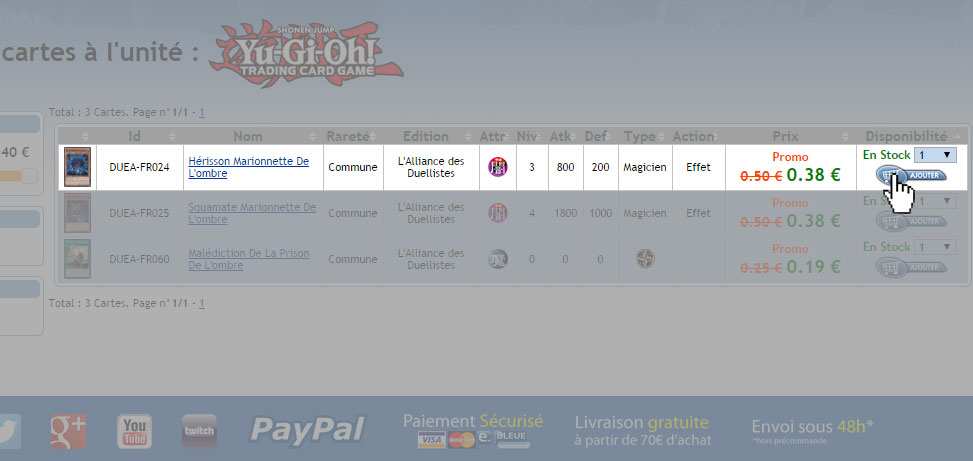Click the price filter slider handle
Image resolution: width=973 pixels, height=461 pixels.
[30, 177]
